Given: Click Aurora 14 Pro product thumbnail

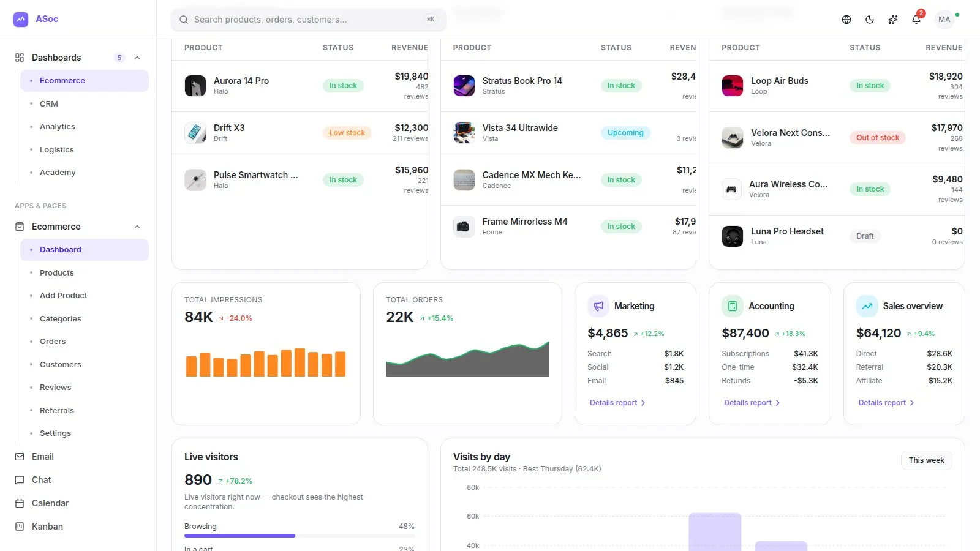Looking at the screenshot, I should (195, 86).
